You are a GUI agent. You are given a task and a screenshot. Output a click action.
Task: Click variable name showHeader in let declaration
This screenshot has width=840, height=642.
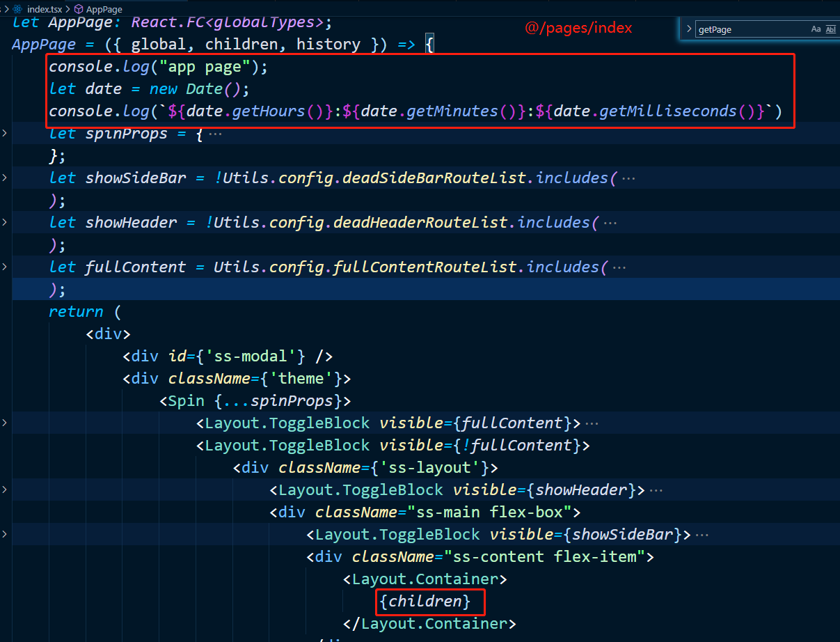click(x=132, y=222)
